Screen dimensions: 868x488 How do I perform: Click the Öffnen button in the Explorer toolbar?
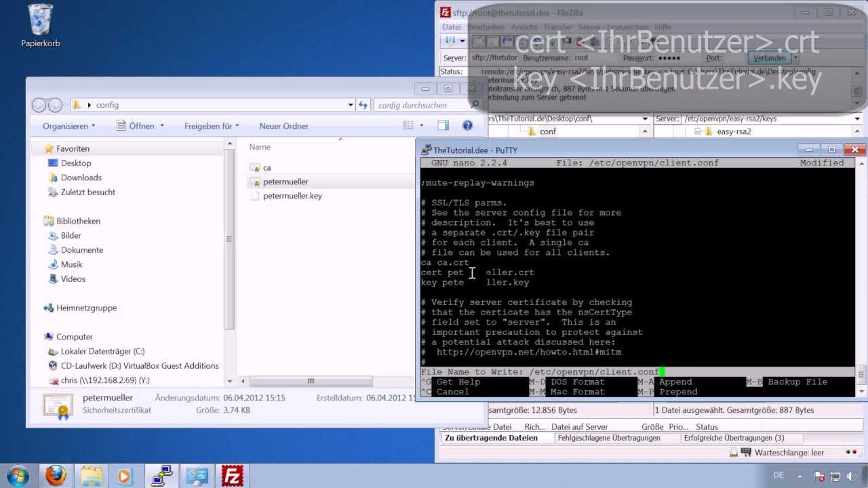(x=136, y=126)
